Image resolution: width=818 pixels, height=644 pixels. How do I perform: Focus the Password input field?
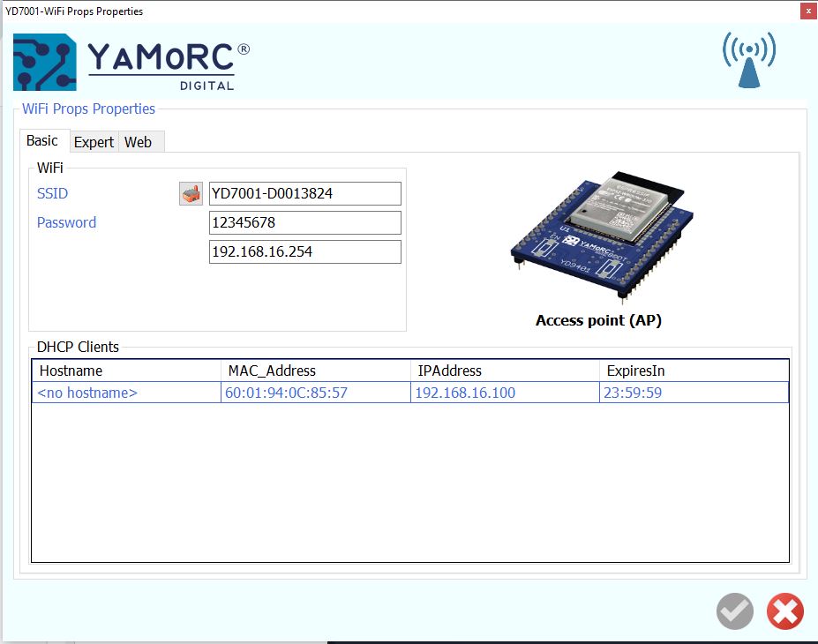click(304, 223)
